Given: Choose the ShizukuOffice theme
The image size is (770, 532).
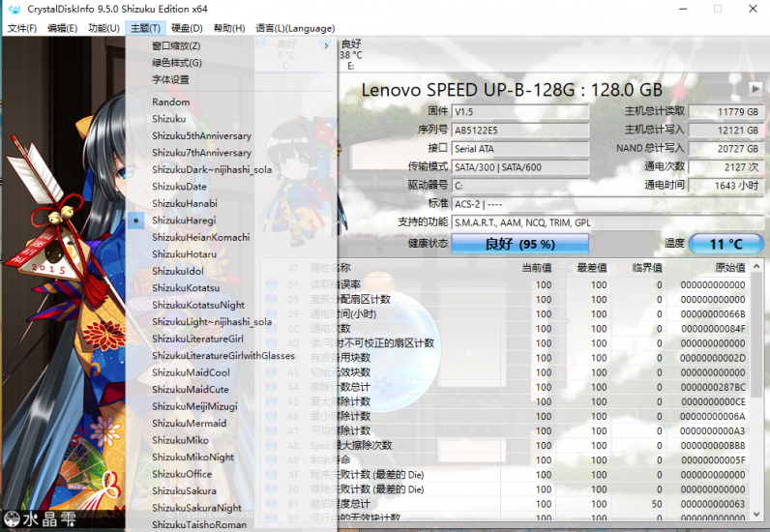Looking at the screenshot, I should (231, 474).
